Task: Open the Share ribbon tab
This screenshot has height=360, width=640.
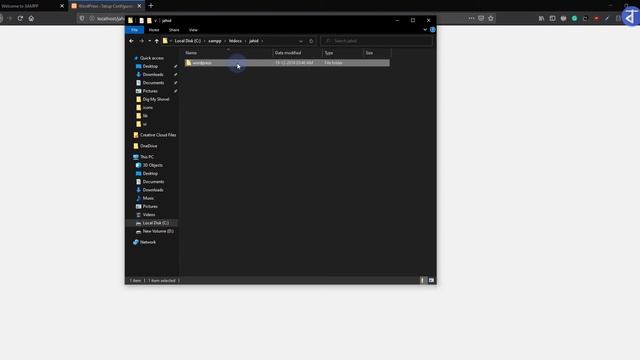Action: click(x=174, y=30)
